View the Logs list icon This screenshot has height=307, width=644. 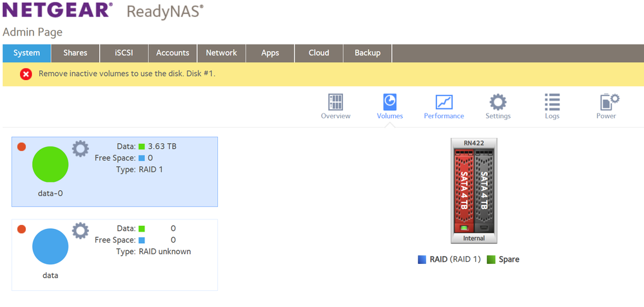tap(552, 102)
